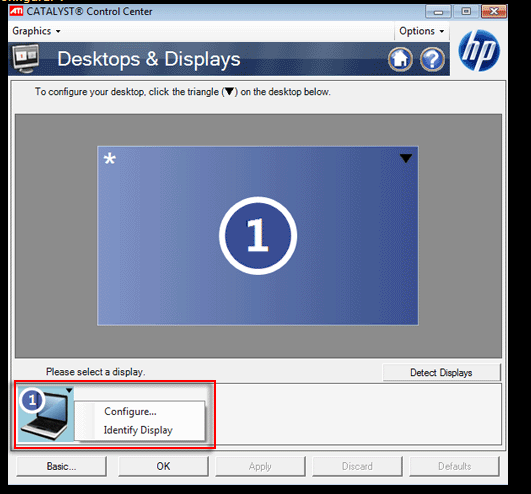
Task: Open desktop 1 black triangle menu
Action: coord(406,158)
